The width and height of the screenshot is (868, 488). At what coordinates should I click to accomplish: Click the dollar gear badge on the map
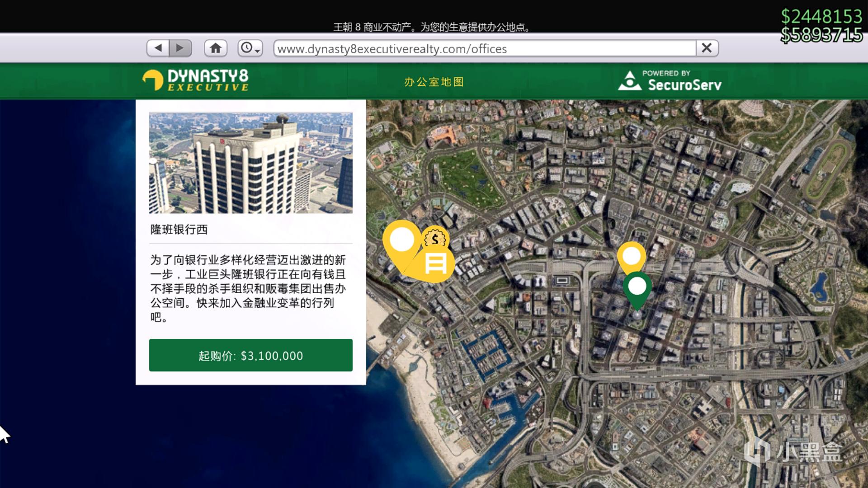pos(435,239)
